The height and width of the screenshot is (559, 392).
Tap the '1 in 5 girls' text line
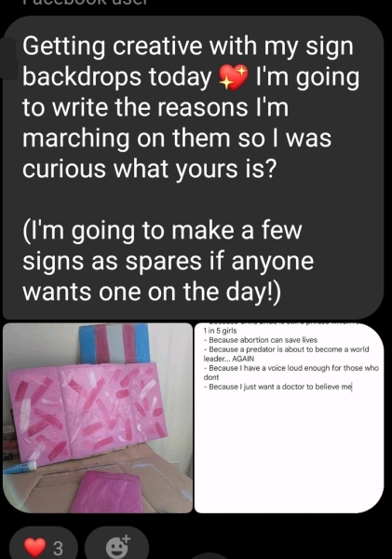pyautogui.click(x=220, y=331)
